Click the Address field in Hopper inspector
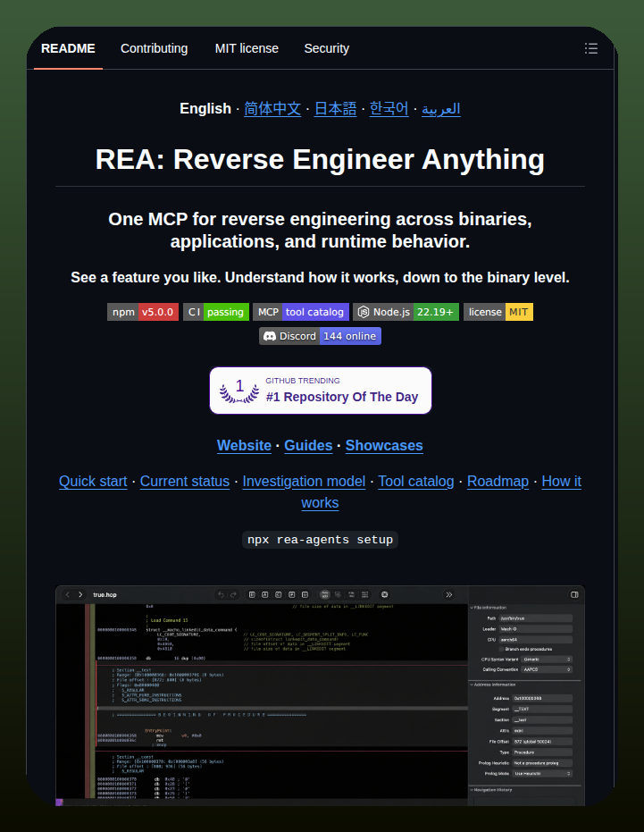The image size is (644, 832). (x=543, y=698)
